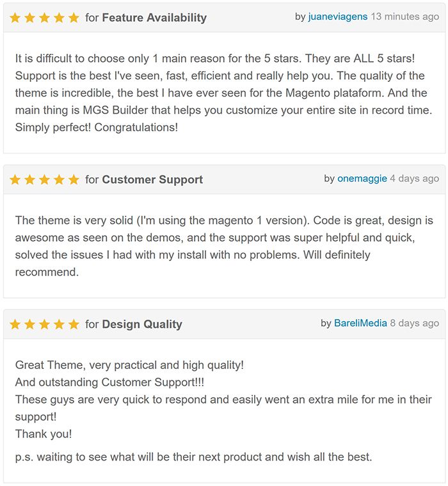This screenshot has width=448, height=486.
Task: Click the second star of Design Quality review
Action: [x=30, y=324]
